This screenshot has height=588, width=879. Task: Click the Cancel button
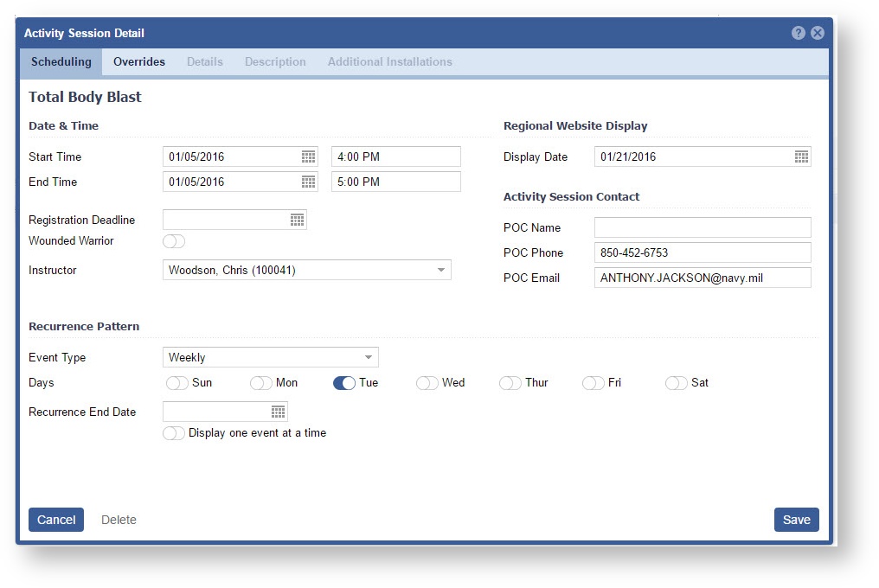click(56, 520)
